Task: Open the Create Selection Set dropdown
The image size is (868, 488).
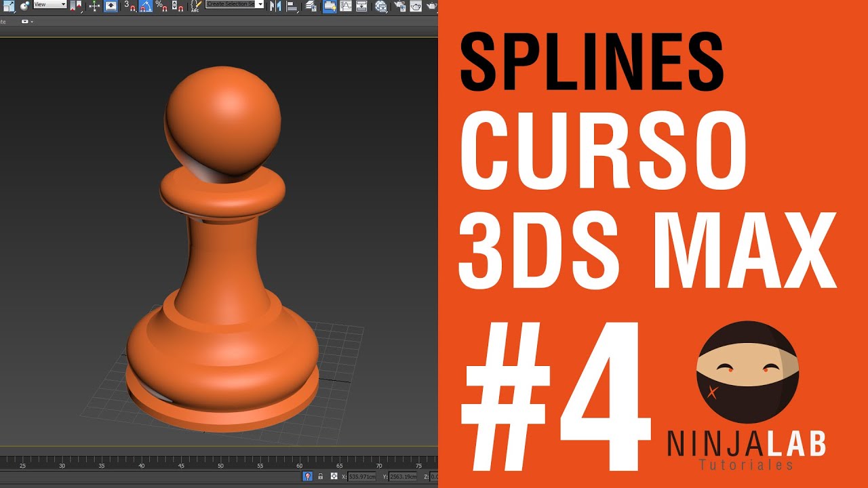Action: (x=235, y=4)
